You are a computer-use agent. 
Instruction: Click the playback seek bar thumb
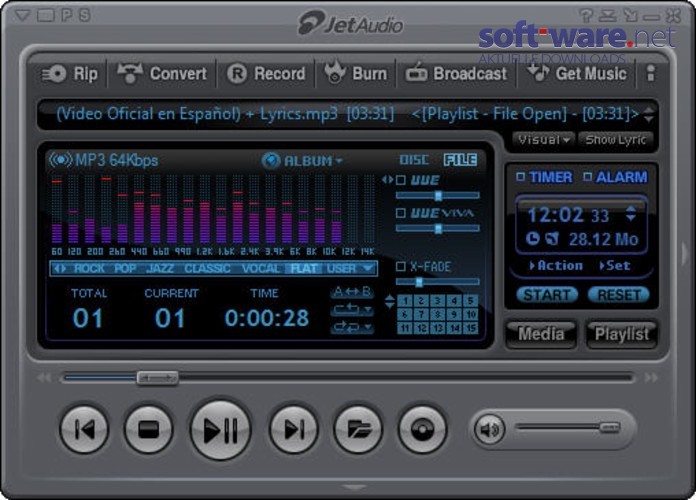[x=158, y=378]
